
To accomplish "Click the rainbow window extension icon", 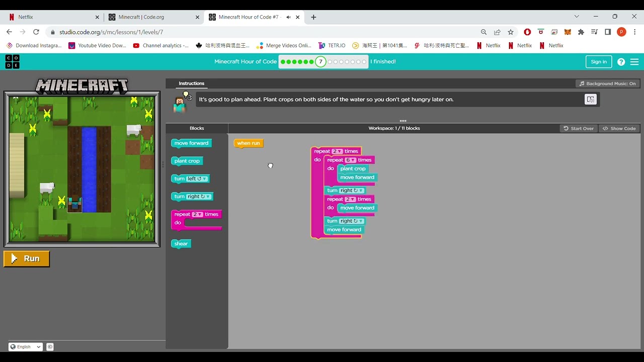I will [554, 32].
